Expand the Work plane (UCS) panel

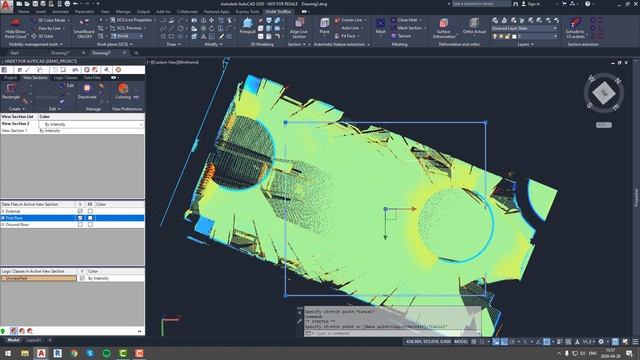pos(114,44)
